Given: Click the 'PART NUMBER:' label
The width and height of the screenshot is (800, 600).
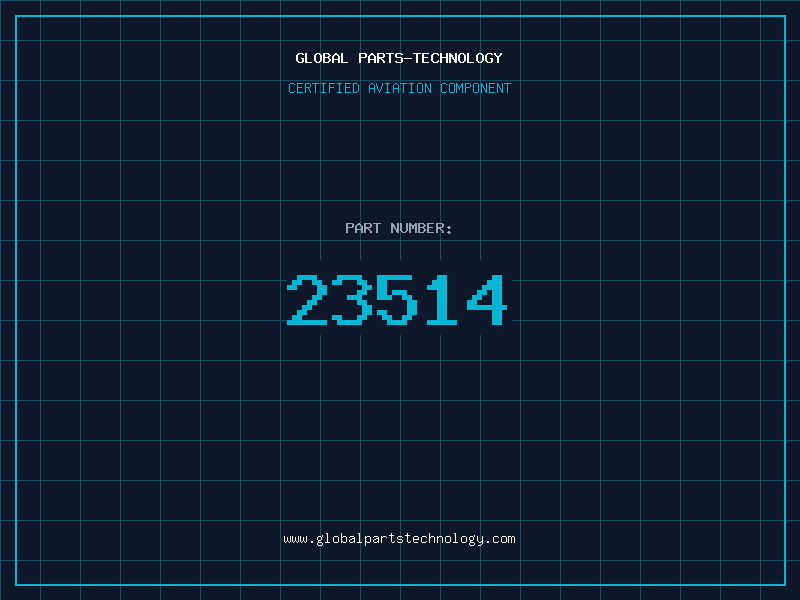Looking at the screenshot, I should tap(399, 228).
